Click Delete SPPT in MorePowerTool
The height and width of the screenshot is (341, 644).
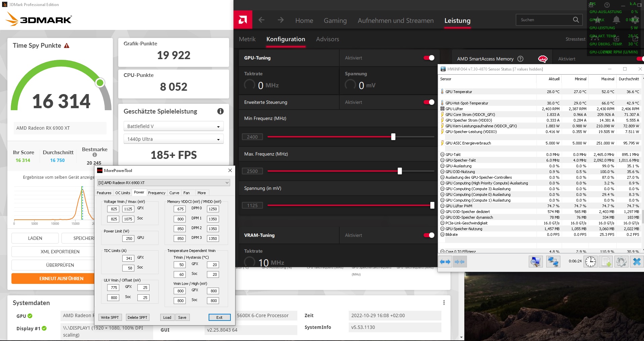(137, 317)
